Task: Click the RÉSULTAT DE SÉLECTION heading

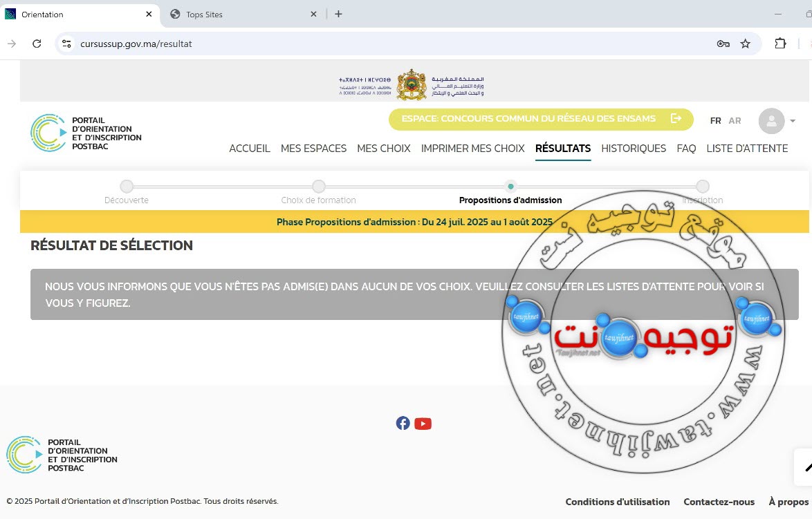Action: 111,245
